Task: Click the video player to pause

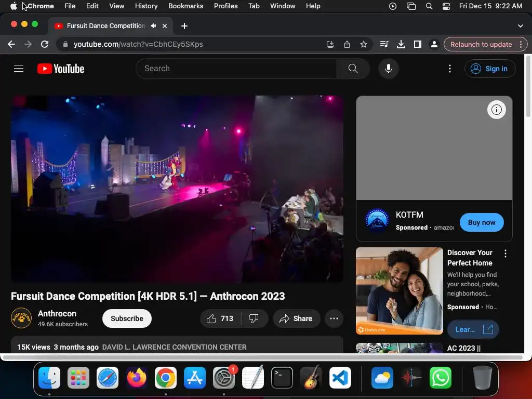Action: coord(177,189)
